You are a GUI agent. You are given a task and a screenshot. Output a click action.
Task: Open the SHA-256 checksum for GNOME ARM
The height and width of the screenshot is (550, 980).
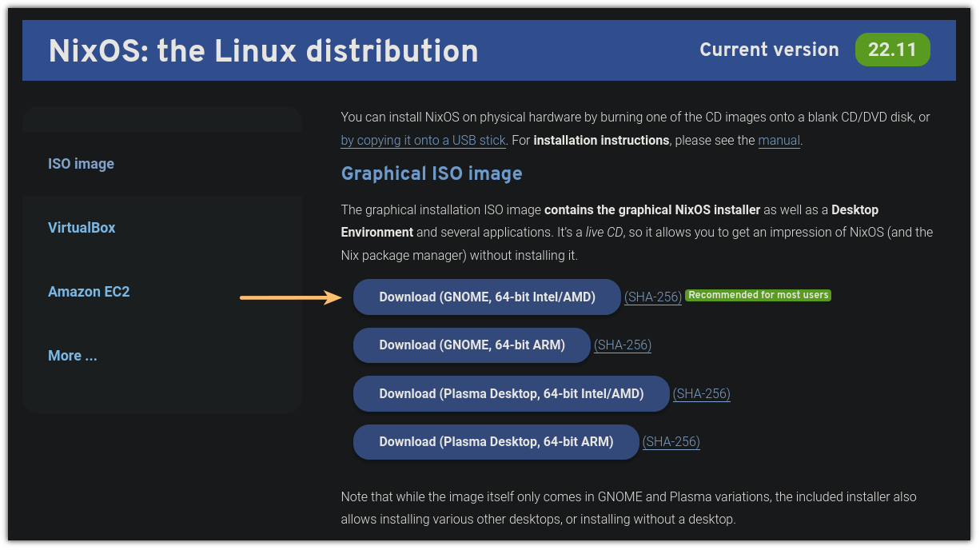tap(622, 345)
